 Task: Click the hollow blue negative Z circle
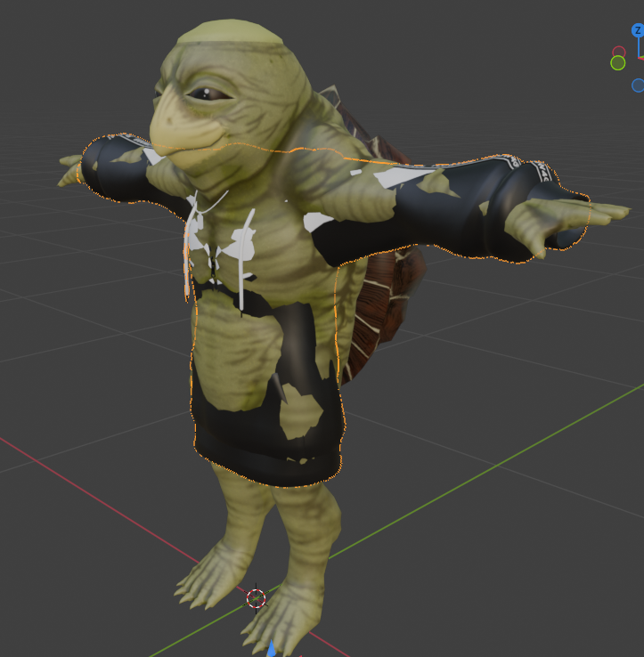[x=638, y=85]
